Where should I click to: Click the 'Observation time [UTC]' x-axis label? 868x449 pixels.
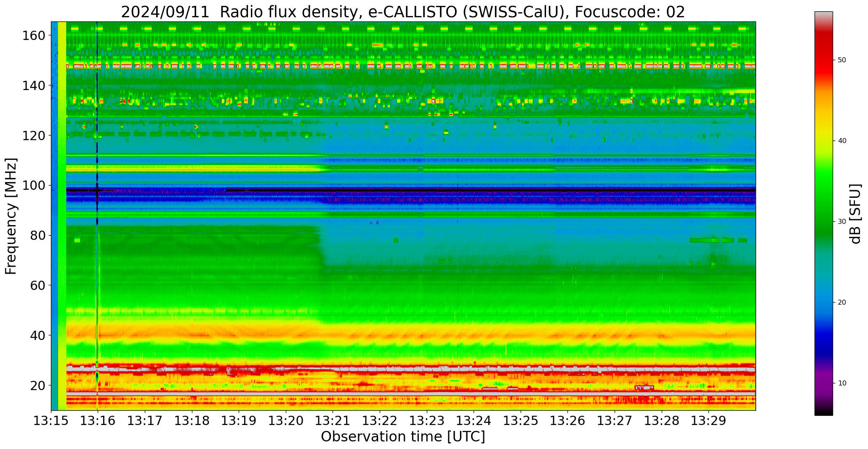pos(403,437)
